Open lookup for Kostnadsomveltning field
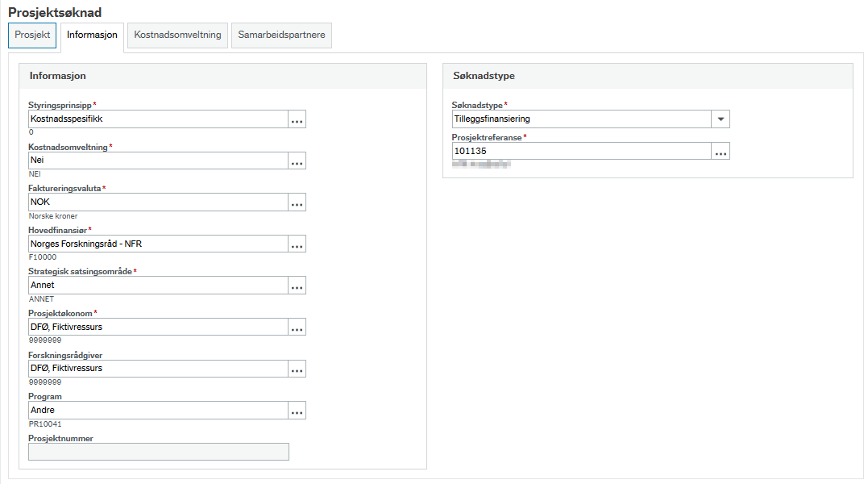The width and height of the screenshot is (868, 484). point(297,161)
